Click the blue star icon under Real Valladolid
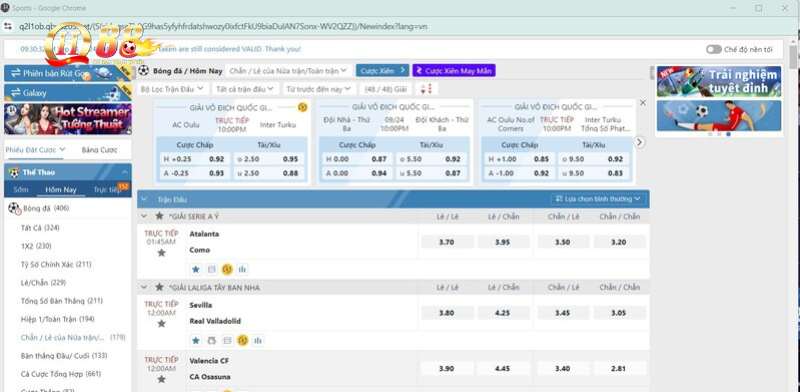800x392 pixels. pyautogui.click(x=195, y=340)
